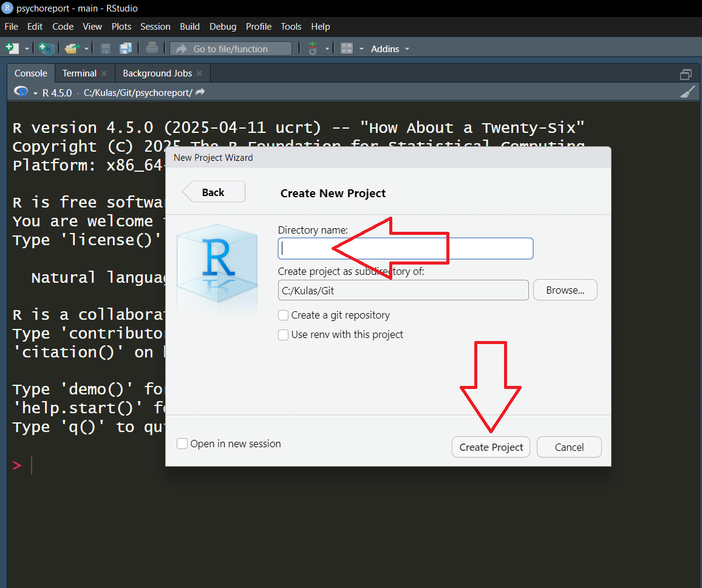The width and height of the screenshot is (702, 588).
Task: Click the Create Project button
Action: pos(491,447)
